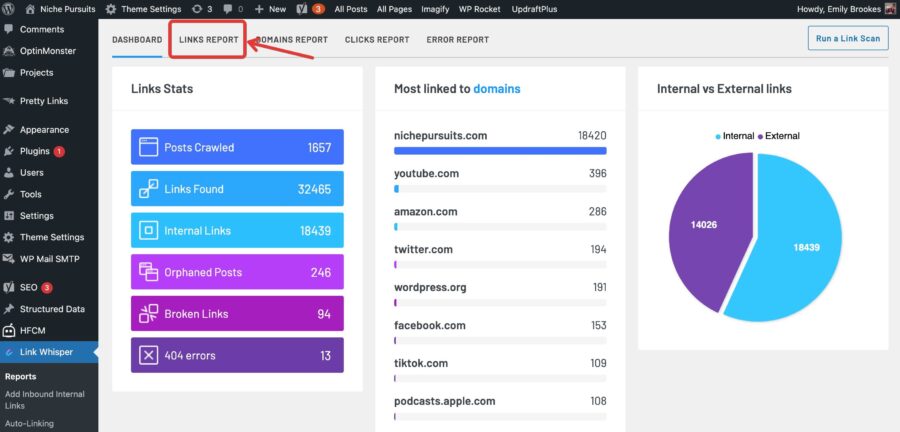Open Structured Data in the sidebar

(x=52, y=309)
